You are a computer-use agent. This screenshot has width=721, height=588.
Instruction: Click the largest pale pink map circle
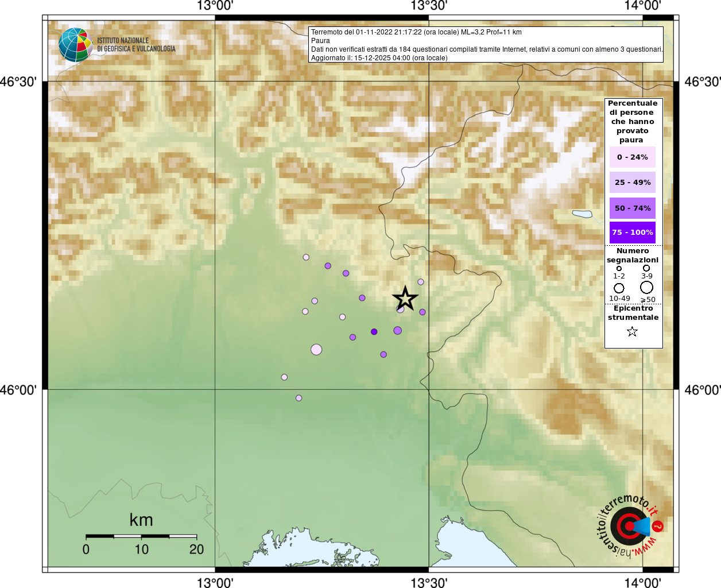point(316,349)
